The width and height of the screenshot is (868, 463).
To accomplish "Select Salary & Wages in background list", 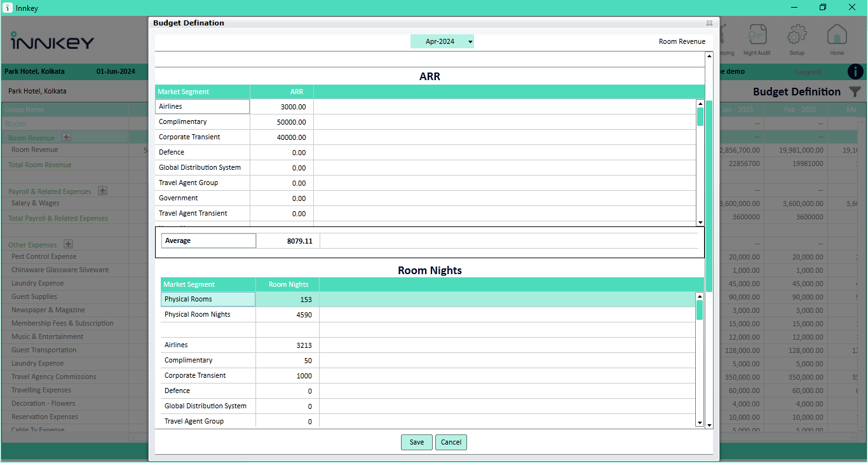I will tap(36, 204).
